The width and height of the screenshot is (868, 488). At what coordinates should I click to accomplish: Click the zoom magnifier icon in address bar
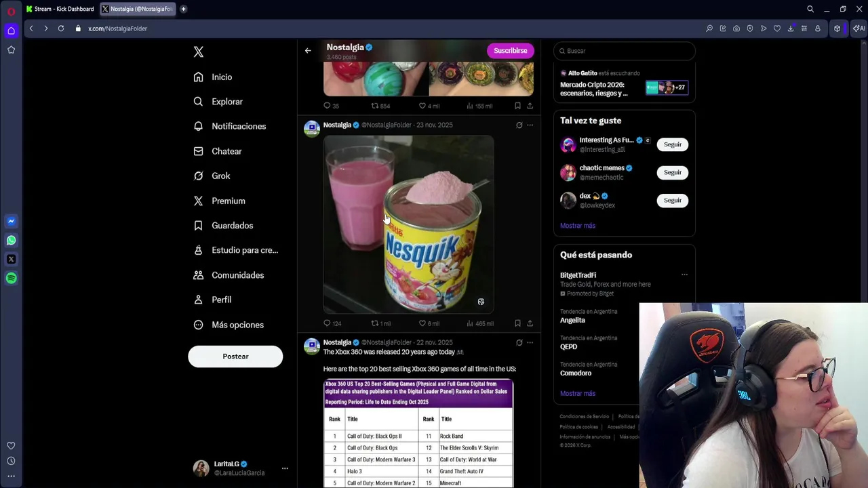pos(709,28)
